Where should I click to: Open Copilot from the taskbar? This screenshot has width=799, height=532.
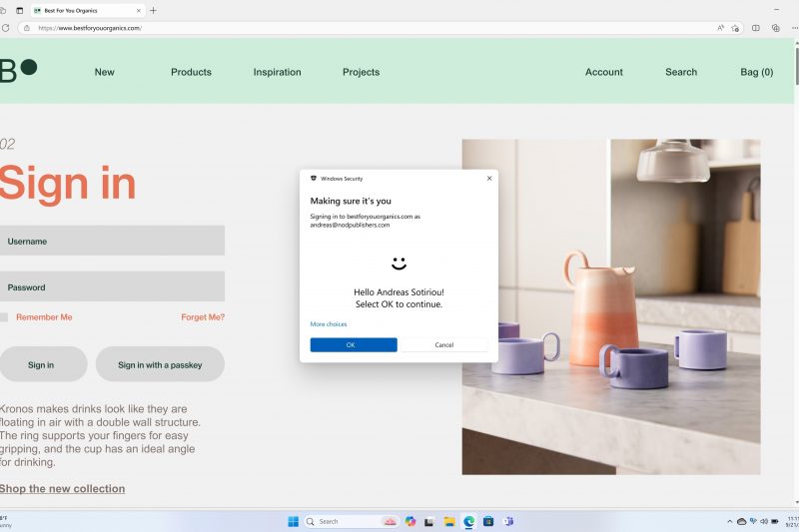(x=410, y=521)
